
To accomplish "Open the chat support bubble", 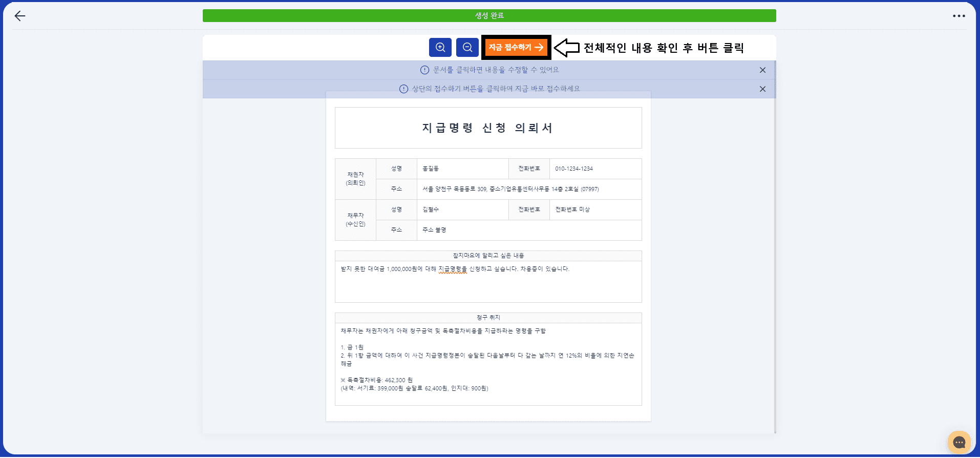I will 959,443.
